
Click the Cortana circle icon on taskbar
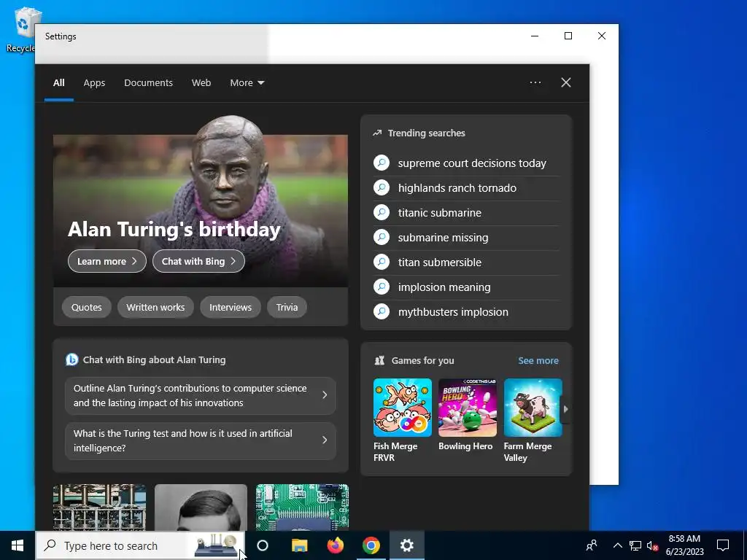pos(263,545)
